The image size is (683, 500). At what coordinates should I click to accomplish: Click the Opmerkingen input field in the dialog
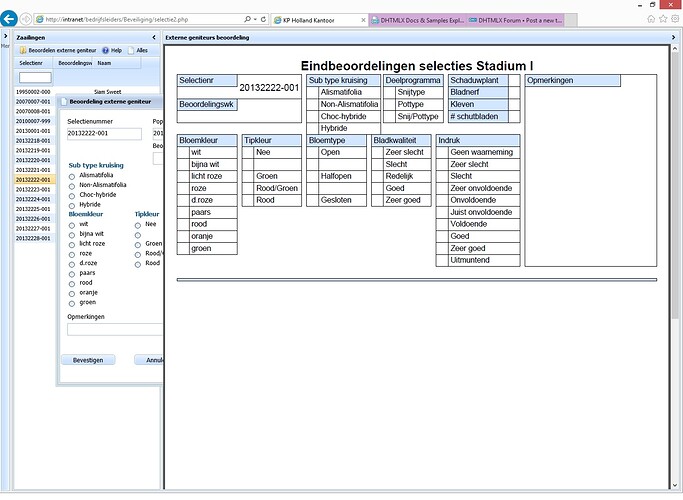click(x=115, y=329)
